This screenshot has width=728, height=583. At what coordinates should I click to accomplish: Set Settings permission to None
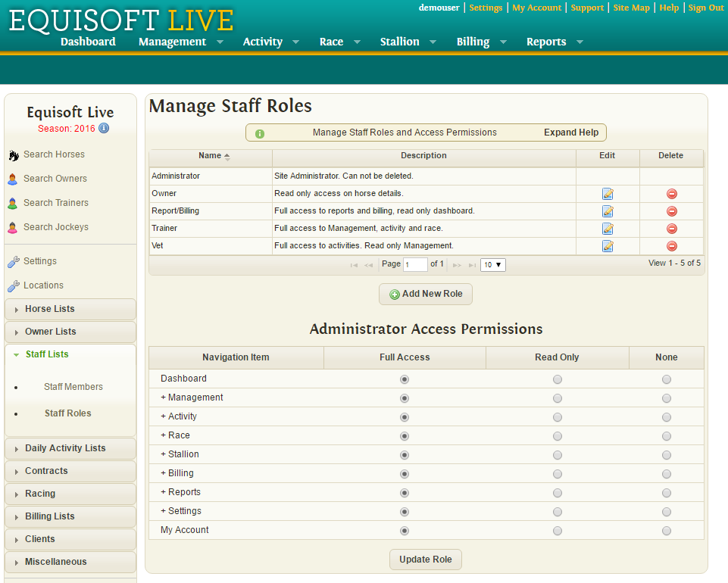click(x=666, y=512)
